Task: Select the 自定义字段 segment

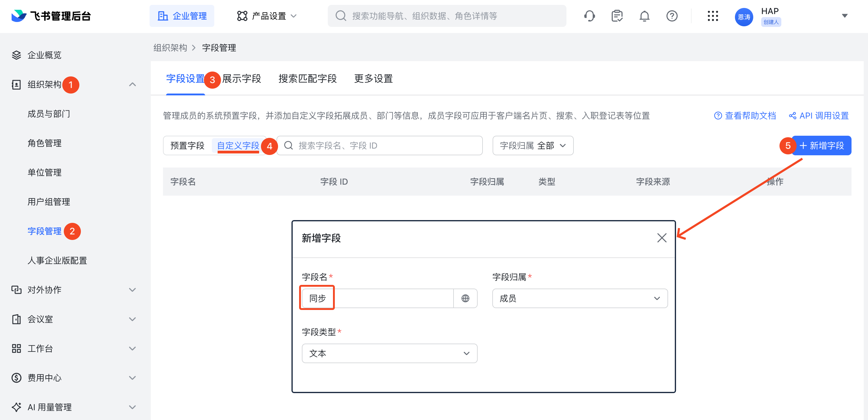Action: tap(238, 146)
